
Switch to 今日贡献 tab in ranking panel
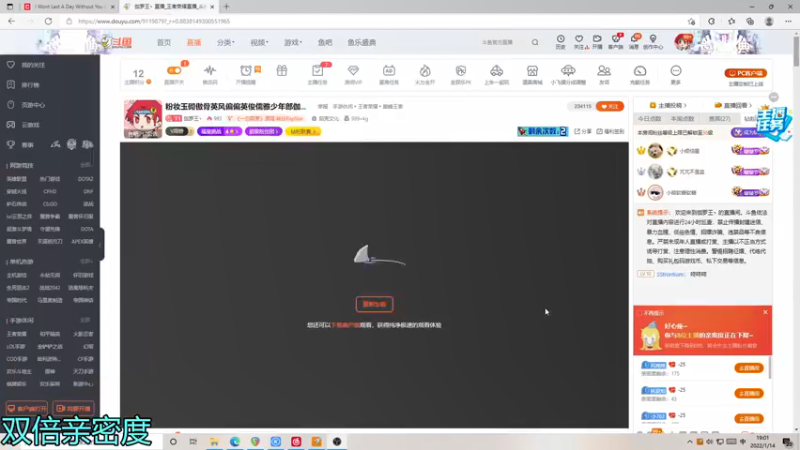649,118
